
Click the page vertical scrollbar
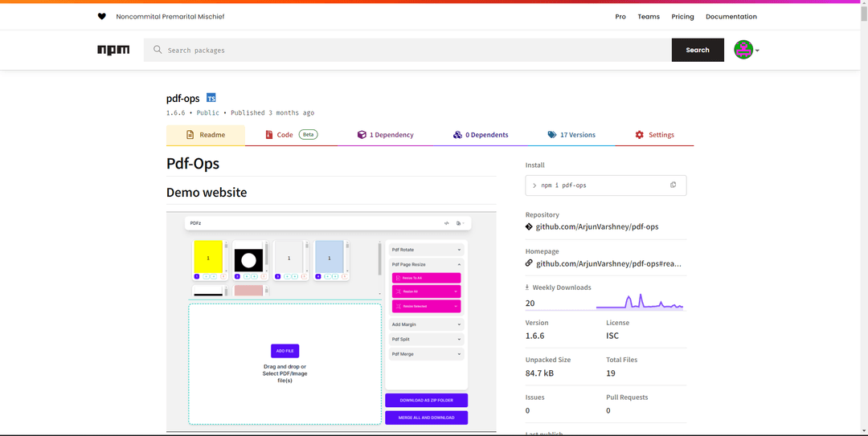click(863, 218)
